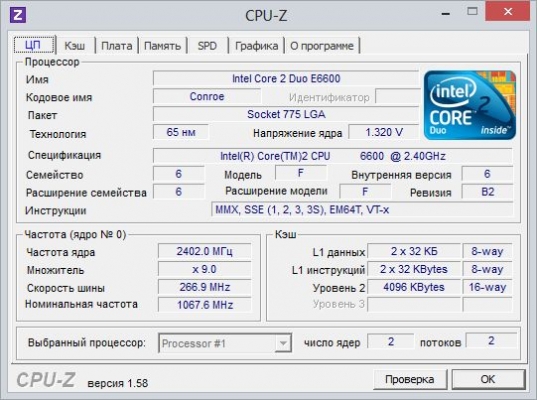The image size is (537, 400).
Task: Close the CPU-Z window
Action: pyautogui.click(x=508, y=11)
